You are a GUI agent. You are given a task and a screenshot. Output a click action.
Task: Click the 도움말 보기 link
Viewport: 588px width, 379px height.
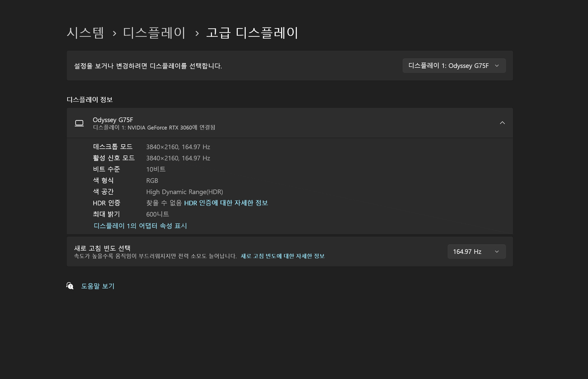[98, 286]
